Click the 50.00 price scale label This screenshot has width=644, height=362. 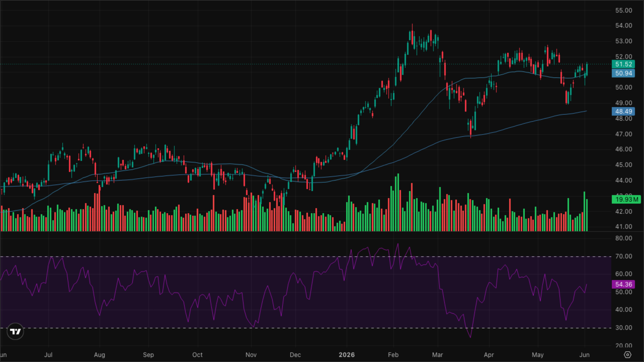click(624, 87)
